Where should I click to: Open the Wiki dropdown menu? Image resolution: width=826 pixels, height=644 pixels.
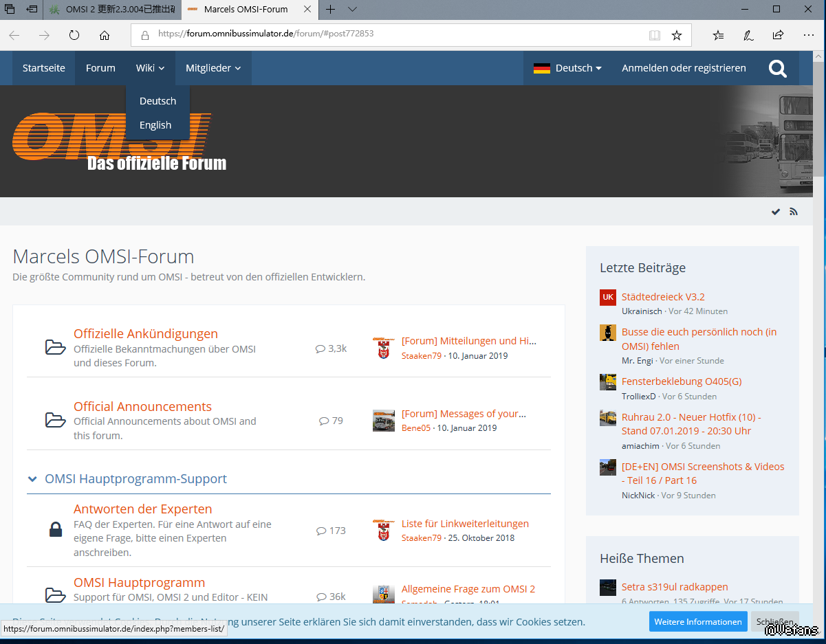click(x=151, y=68)
